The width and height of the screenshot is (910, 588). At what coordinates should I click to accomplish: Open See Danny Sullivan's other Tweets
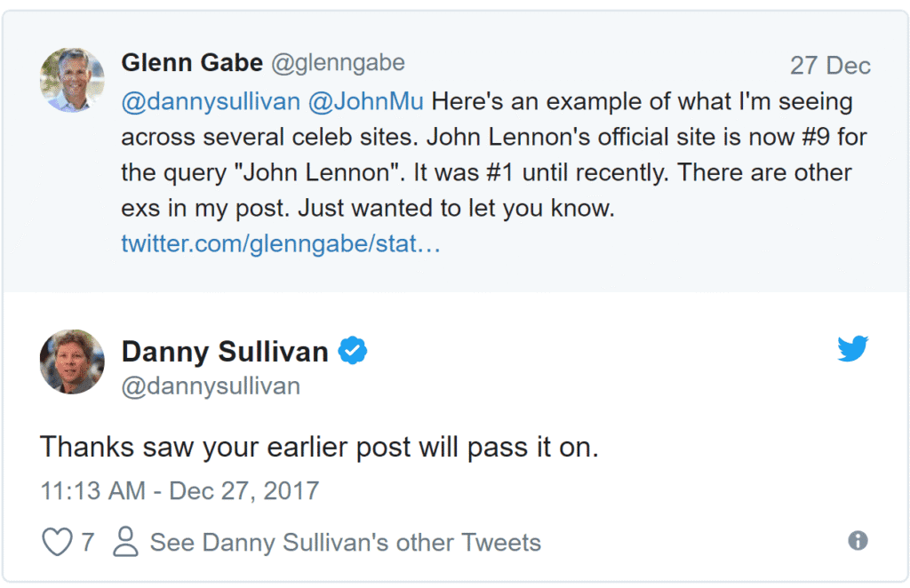(345, 542)
